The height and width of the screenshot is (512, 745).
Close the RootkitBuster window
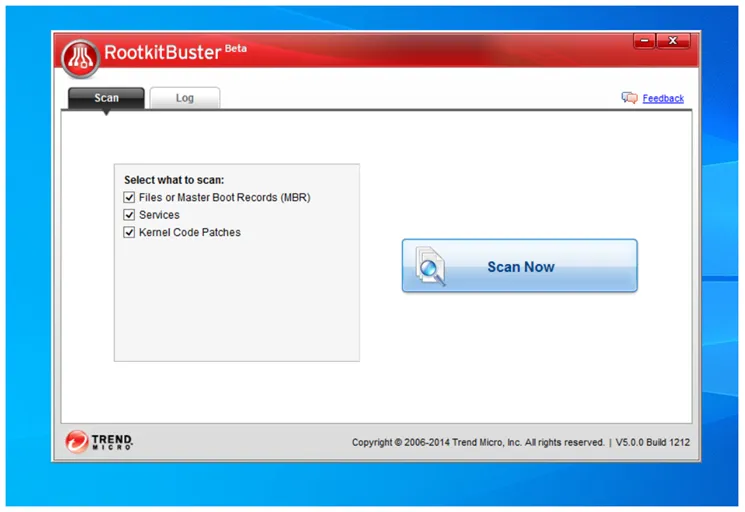tap(673, 41)
